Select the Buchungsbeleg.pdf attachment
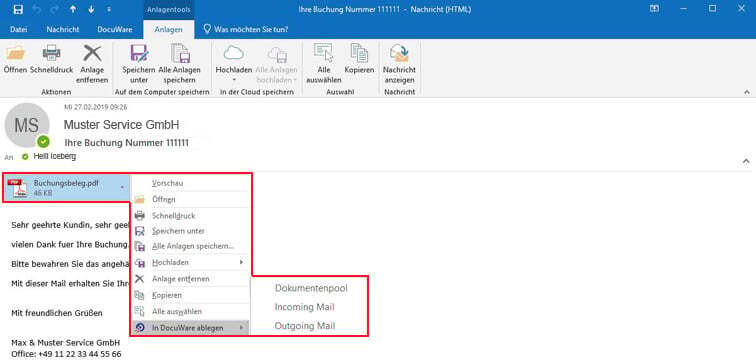Viewport: 756px width, 360px height. pos(66,187)
